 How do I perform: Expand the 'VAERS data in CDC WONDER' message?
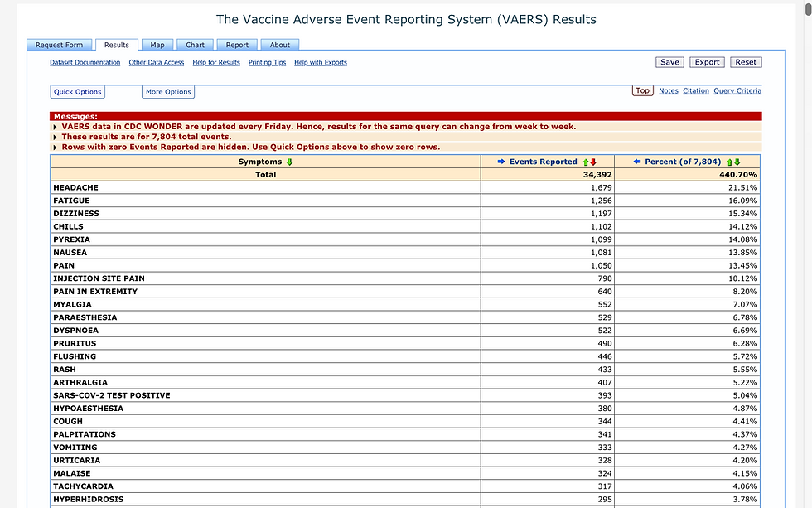[x=55, y=127]
